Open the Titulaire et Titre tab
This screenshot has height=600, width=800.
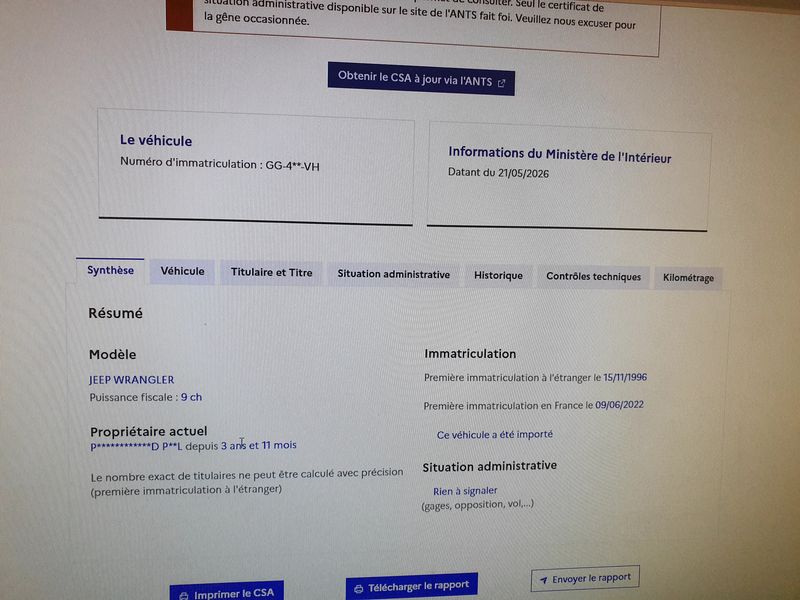[x=271, y=272]
